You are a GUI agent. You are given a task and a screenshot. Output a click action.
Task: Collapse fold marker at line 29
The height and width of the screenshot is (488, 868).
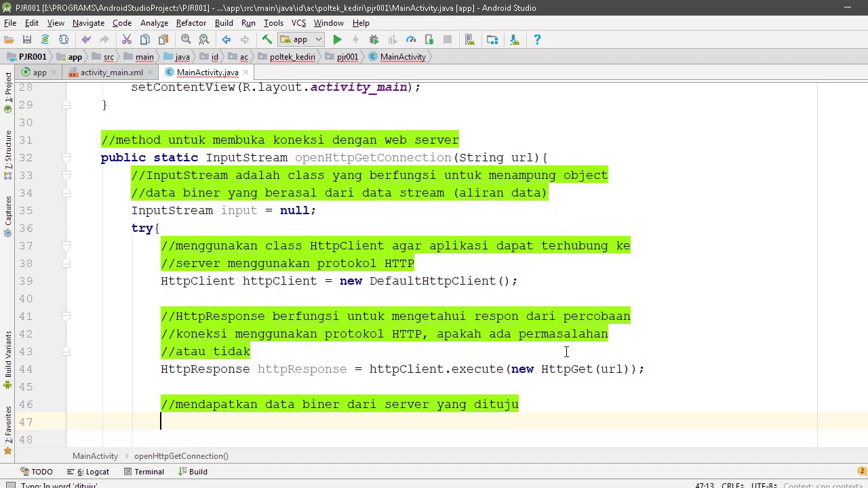pos(66,104)
